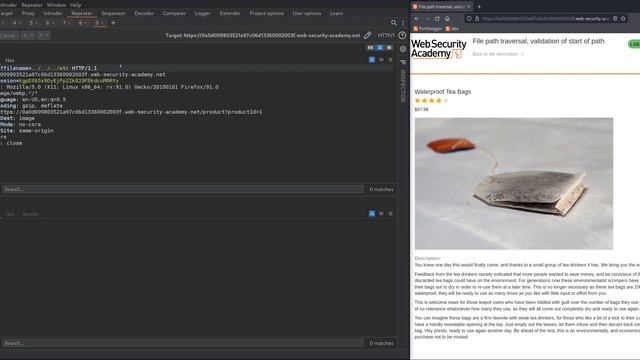Close the File path traversal browser tab
The height and width of the screenshot is (360, 640).
tap(469, 7)
